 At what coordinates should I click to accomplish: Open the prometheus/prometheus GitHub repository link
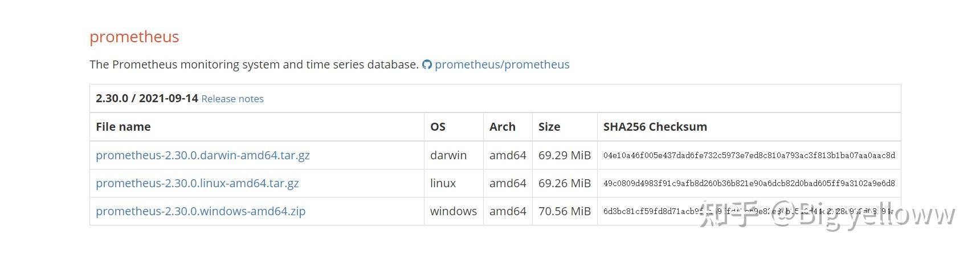(x=501, y=64)
